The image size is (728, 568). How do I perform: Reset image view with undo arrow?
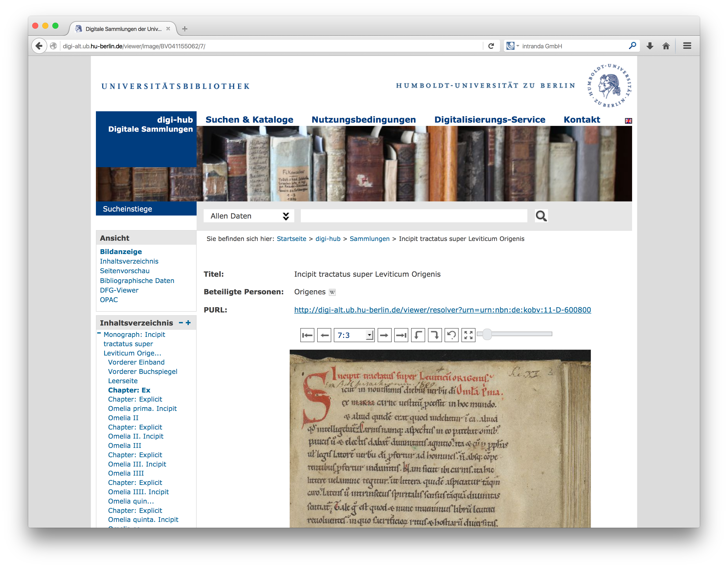[451, 335]
